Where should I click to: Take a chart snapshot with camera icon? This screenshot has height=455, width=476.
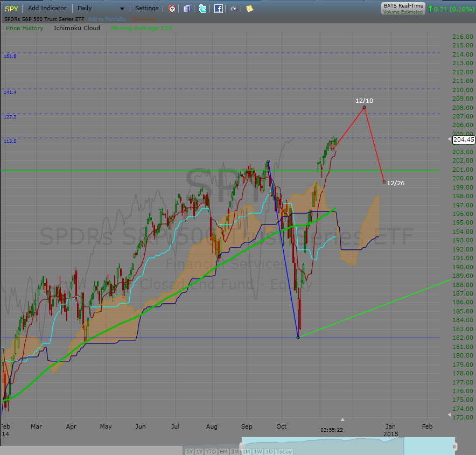coord(234,9)
